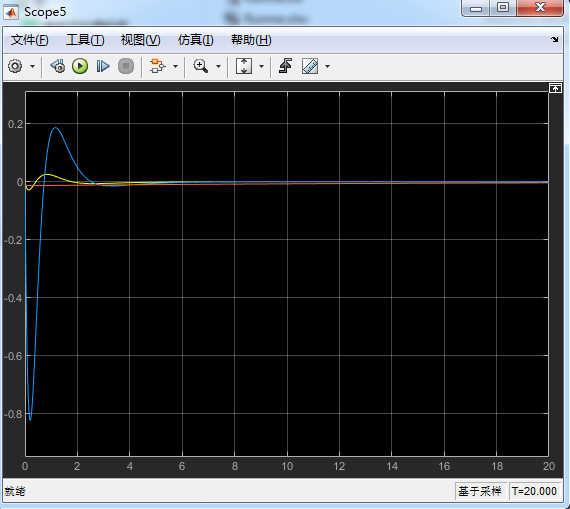570x509 pixels.
Task: Run the simulation with the green play button
Action: pyautogui.click(x=80, y=67)
